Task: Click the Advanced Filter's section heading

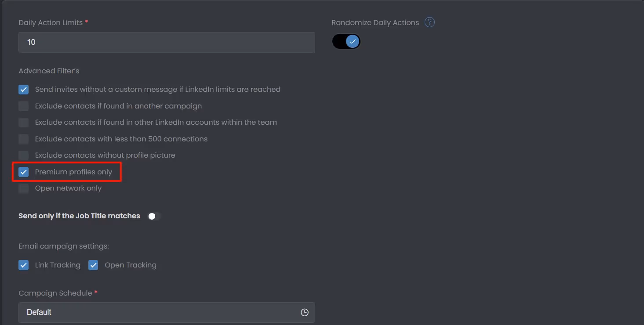Action: click(x=49, y=71)
